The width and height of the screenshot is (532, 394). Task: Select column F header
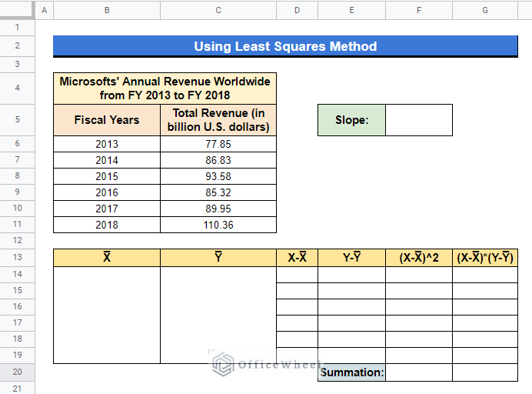(x=419, y=10)
